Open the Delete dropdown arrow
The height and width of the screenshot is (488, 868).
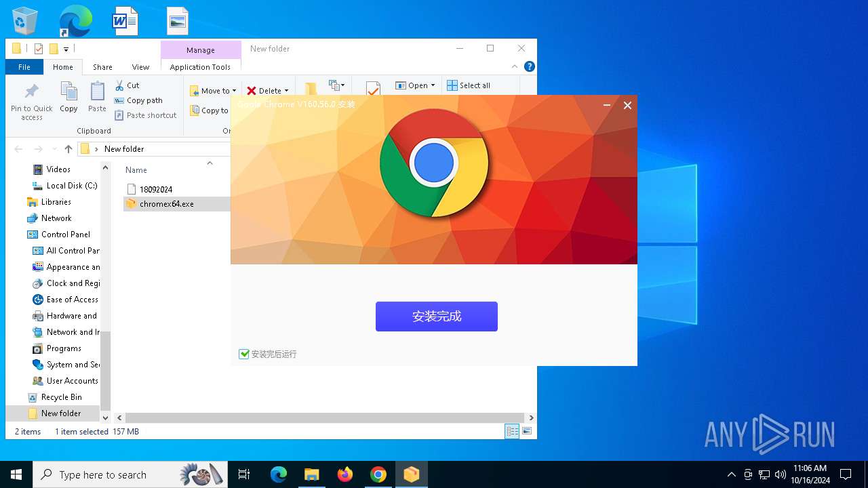point(286,91)
